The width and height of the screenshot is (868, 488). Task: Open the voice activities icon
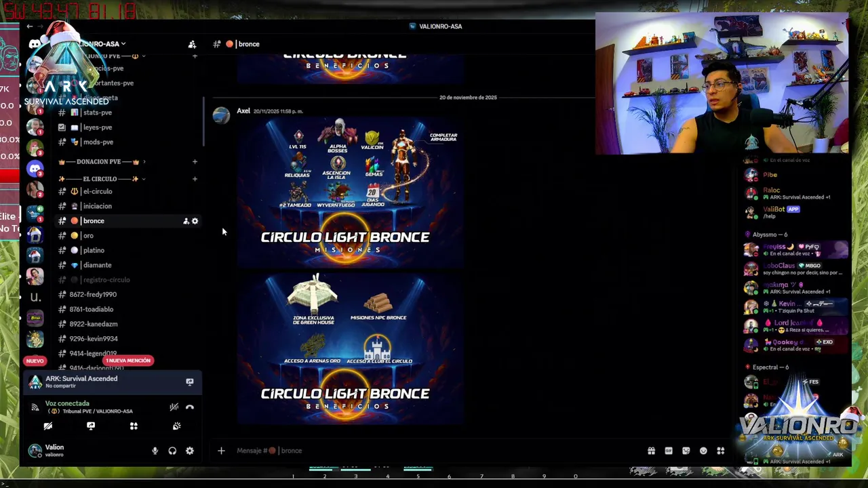(134, 426)
